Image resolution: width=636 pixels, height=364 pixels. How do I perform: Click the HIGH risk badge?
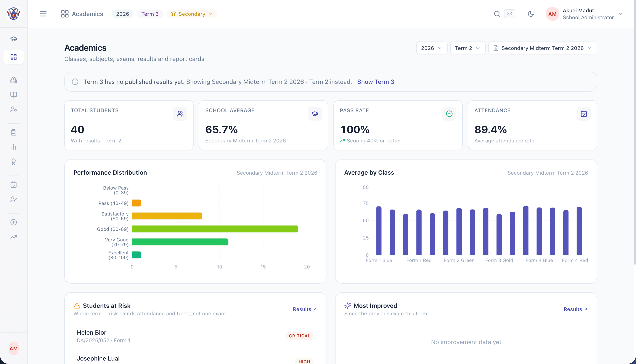(x=304, y=361)
